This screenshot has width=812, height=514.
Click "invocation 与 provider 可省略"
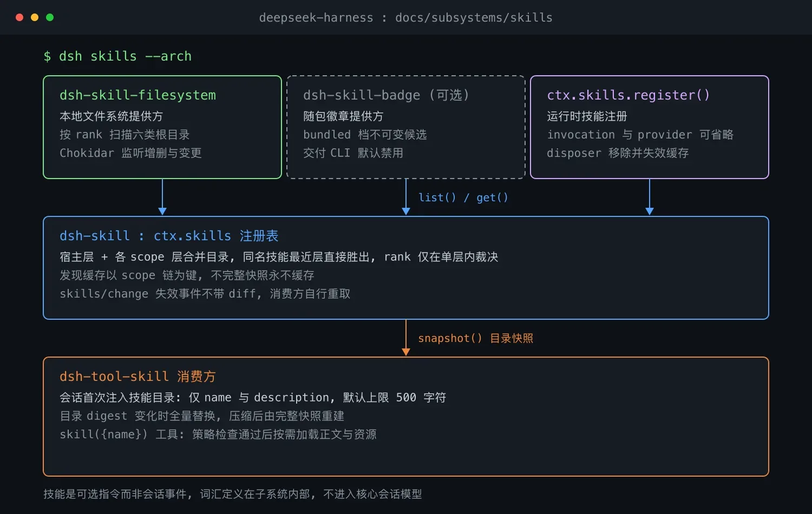coord(640,135)
